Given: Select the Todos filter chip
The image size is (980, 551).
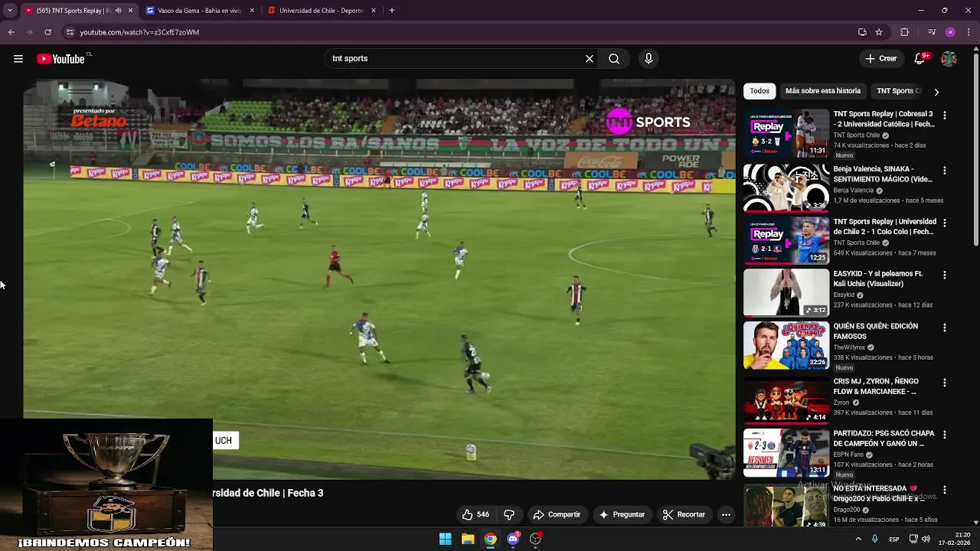Looking at the screenshot, I should point(759,91).
